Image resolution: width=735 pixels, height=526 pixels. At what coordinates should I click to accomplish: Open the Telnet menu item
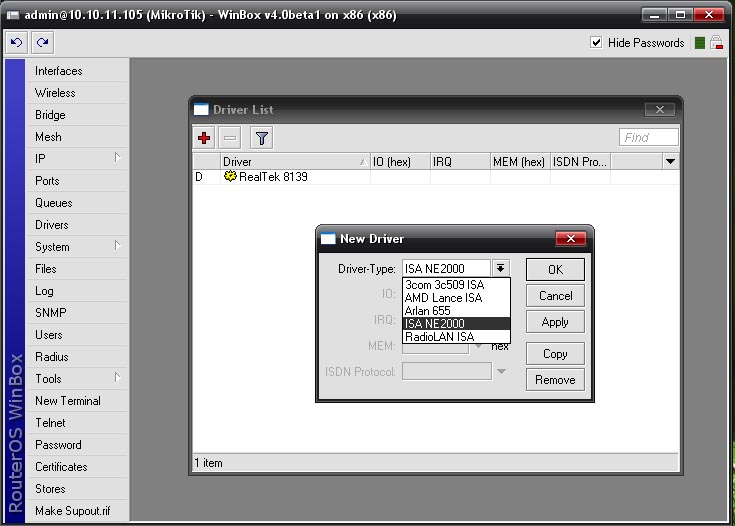pyautogui.click(x=77, y=423)
